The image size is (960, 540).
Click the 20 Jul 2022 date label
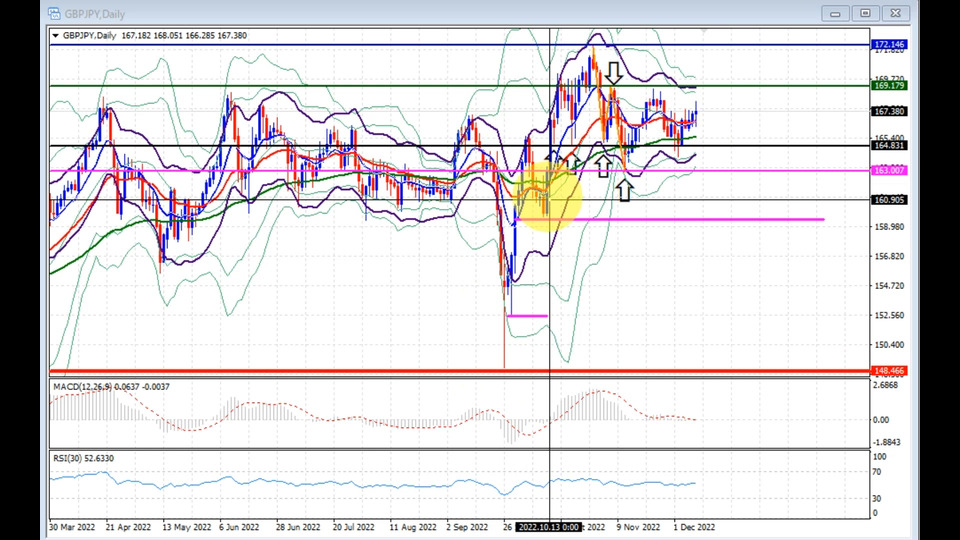point(353,527)
